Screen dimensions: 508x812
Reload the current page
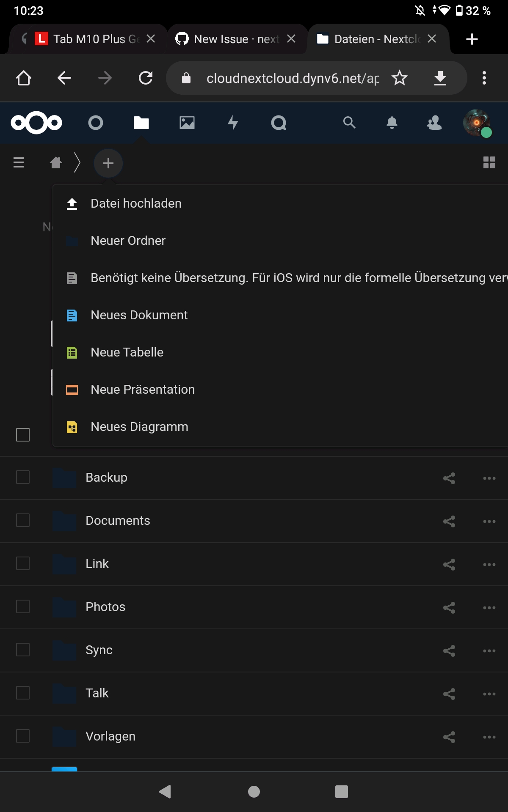pyautogui.click(x=146, y=78)
